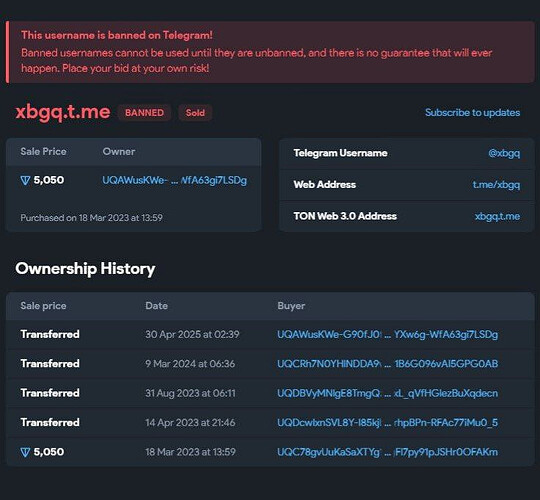Click the TON icon in the 18 Mar 2023 row

pyautogui.click(x=25, y=452)
